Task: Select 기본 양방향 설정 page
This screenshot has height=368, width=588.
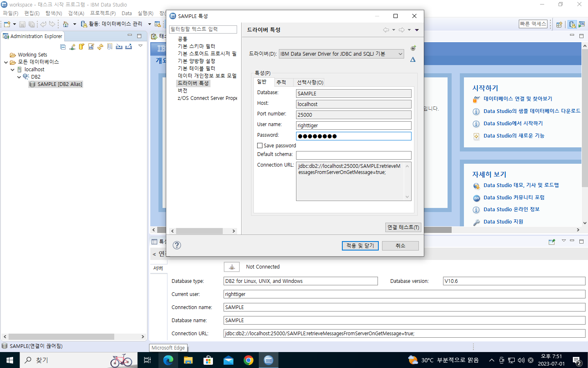Action: (197, 61)
